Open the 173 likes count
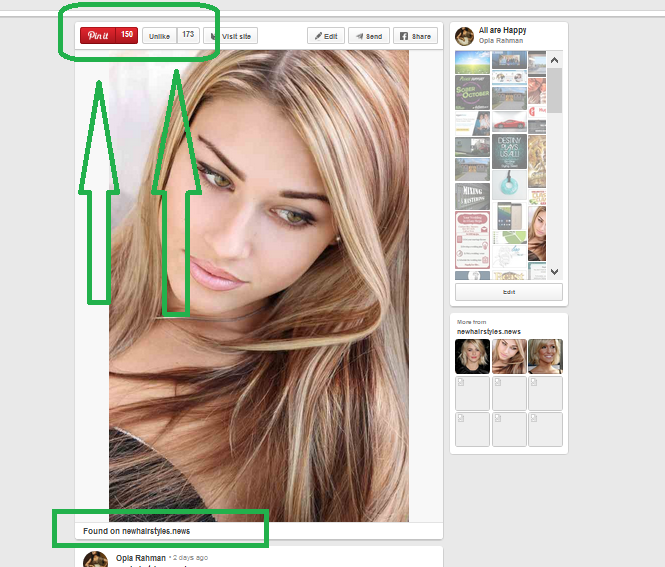The width and height of the screenshot is (665, 567). [188, 35]
